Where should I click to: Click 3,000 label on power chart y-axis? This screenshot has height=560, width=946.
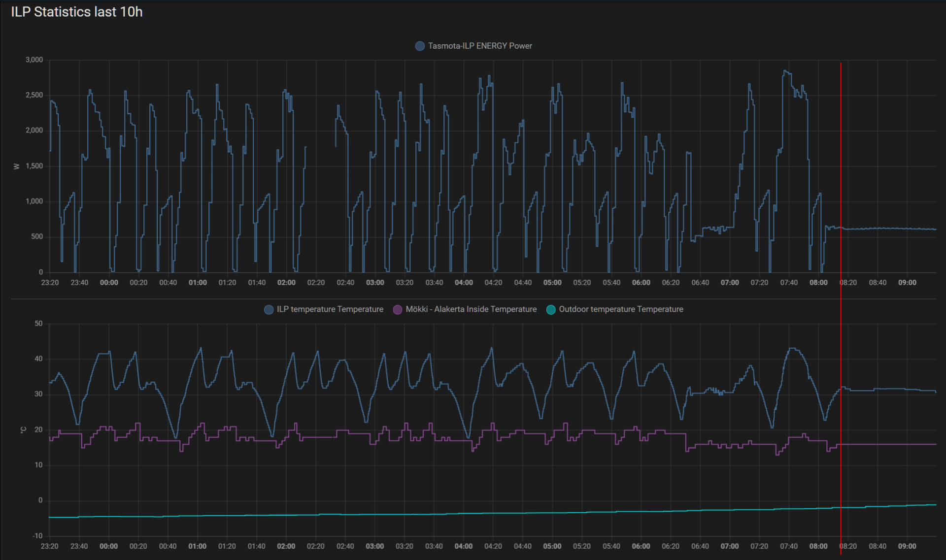coord(34,60)
